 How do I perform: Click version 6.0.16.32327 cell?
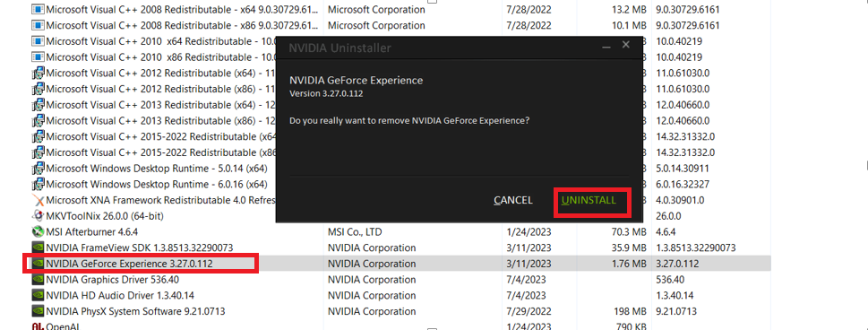683,184
